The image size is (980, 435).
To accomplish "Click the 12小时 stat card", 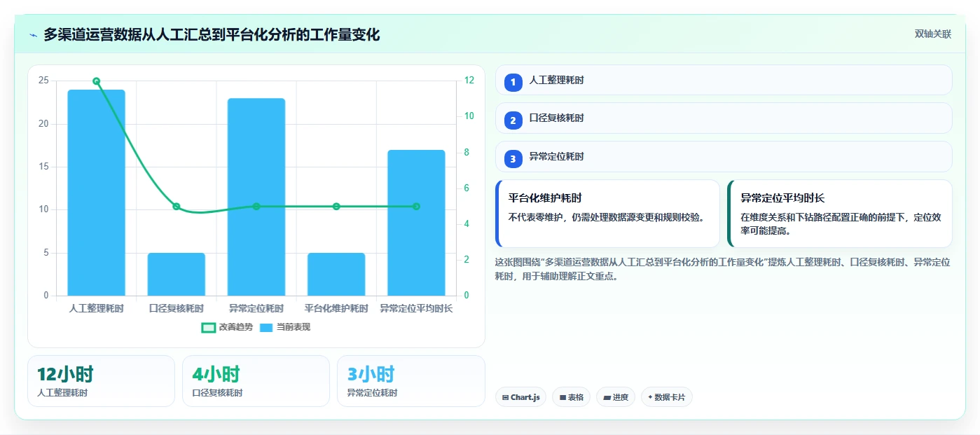I will (101, 381).
